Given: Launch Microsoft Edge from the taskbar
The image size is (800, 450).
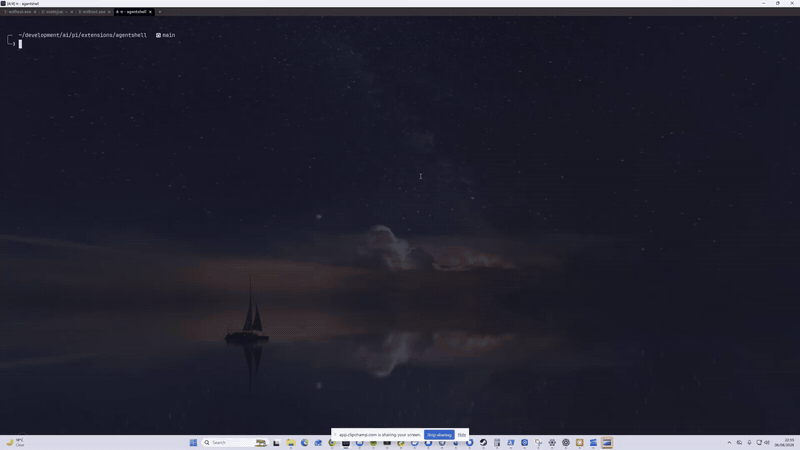Looking at the screenshot, I should [x=305, y=442].
